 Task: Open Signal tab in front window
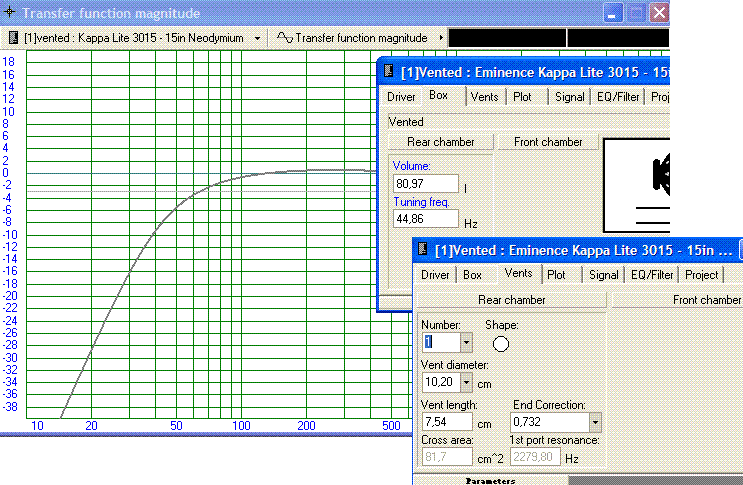(x=604, y=275)
